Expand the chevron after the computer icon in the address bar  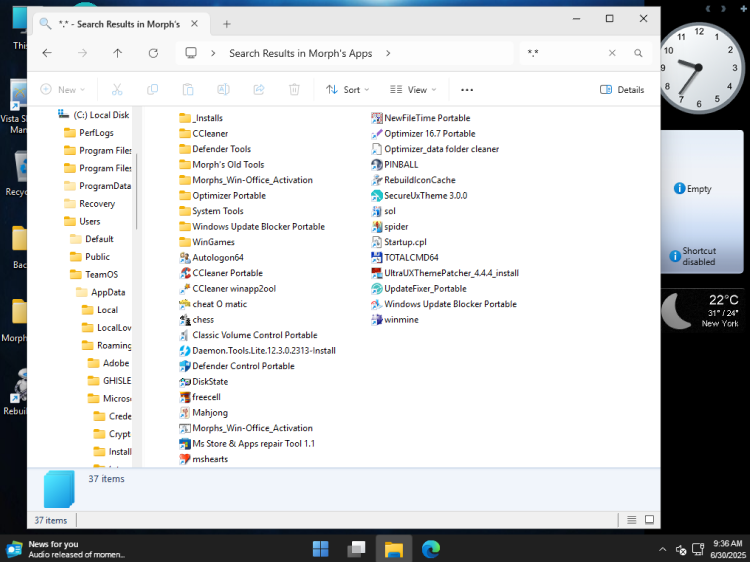pos(213,53)
